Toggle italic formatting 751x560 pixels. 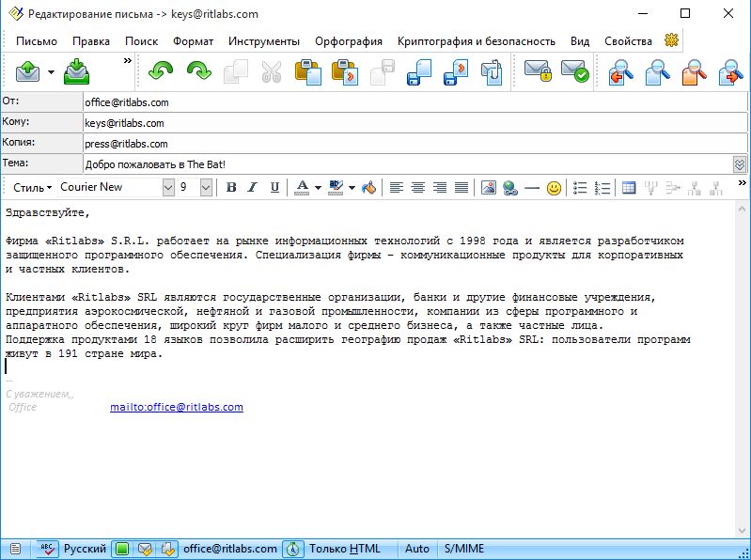[x=252, y=187]
